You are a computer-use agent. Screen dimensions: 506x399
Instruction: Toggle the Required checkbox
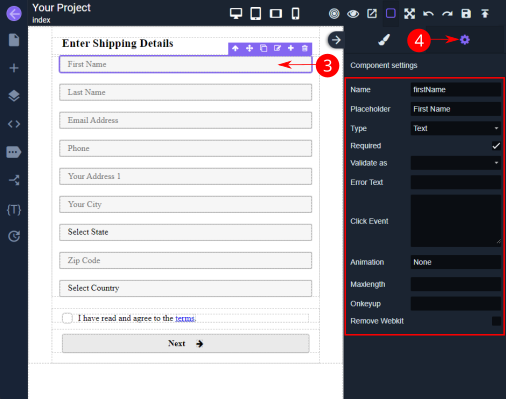pos(496,146)
